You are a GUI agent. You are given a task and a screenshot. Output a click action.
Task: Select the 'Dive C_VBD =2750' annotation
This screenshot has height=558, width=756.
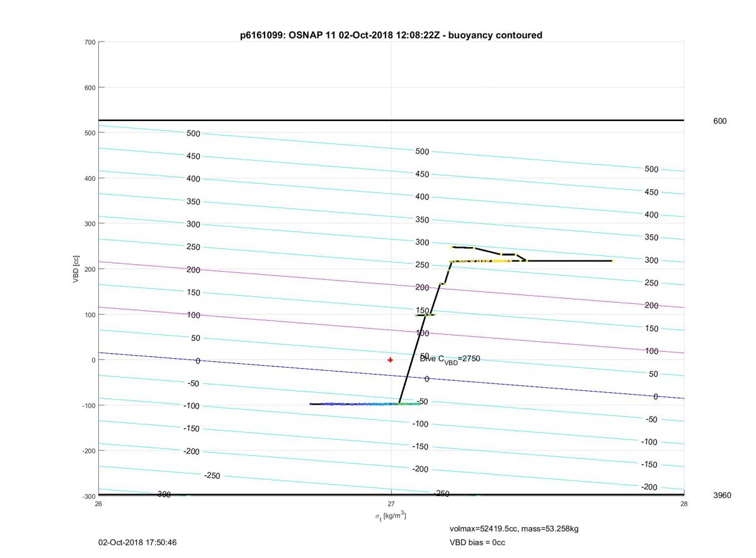pyautogui.click(x=450, y=359)
